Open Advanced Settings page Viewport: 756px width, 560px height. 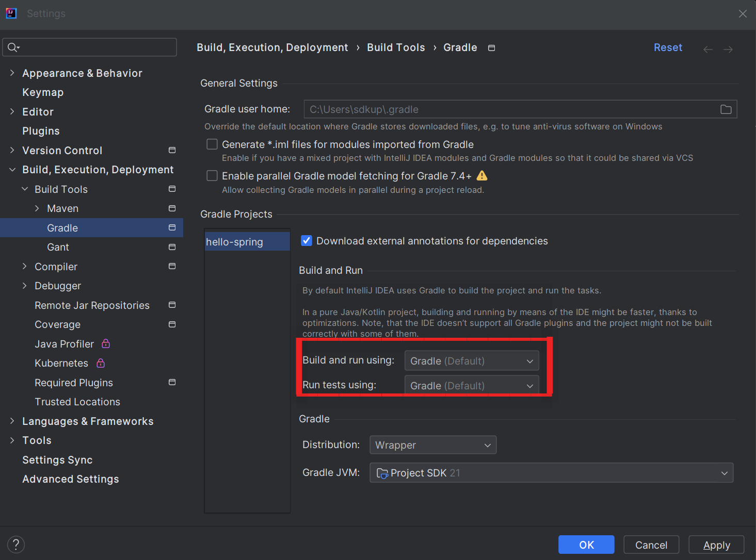click(71, 479)
